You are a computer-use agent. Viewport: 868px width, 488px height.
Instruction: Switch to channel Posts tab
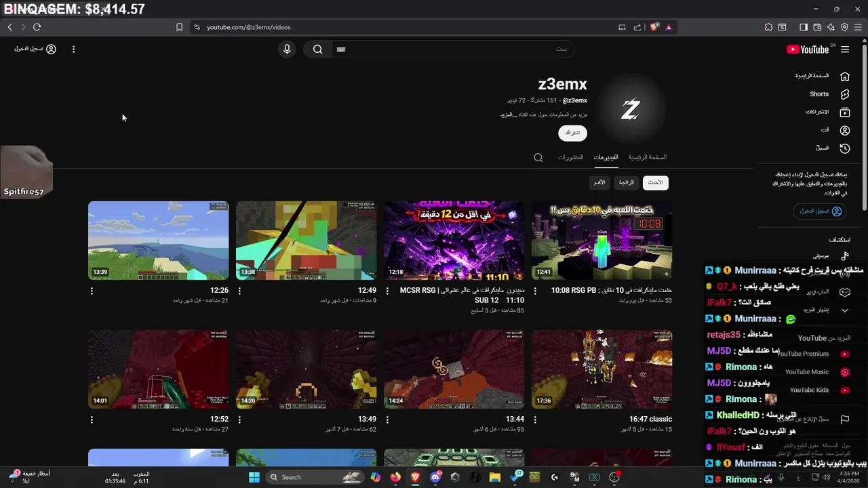tap(570, 157)
